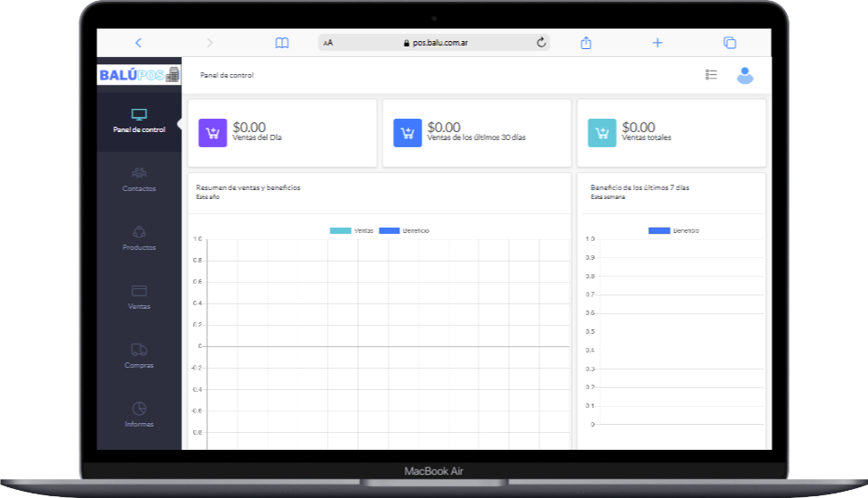Open the list menu icon in the header
Viewport: 868px width, 498px height.
click(x=711, y=75)
